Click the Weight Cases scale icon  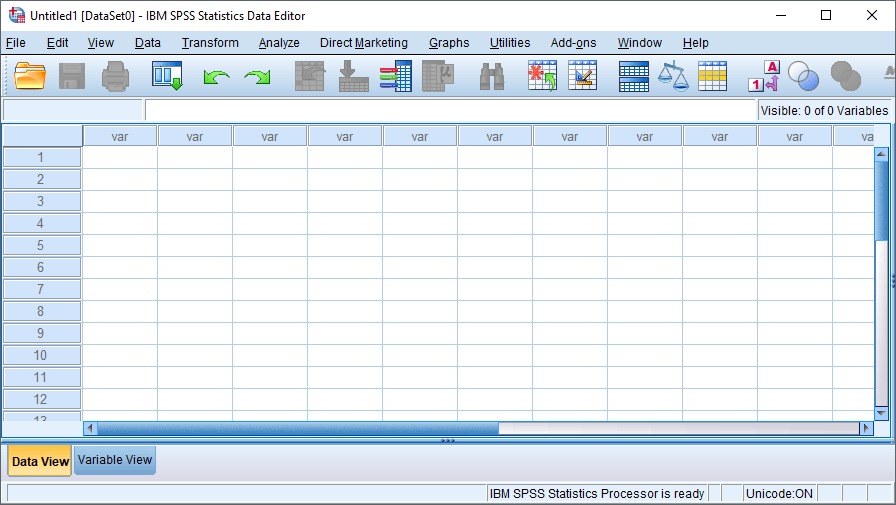click(x=673, y=76)
